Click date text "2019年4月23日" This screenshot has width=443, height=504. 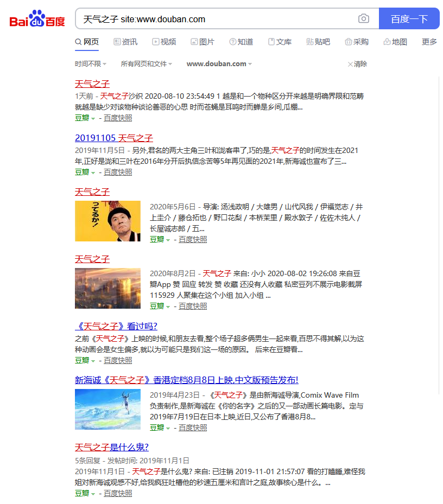pos(175,395)
